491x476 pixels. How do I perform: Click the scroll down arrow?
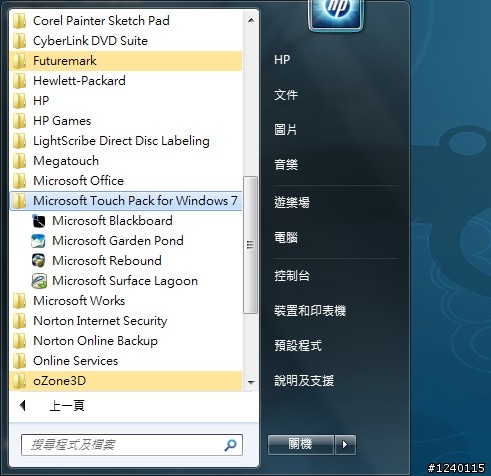pos(251,382)
